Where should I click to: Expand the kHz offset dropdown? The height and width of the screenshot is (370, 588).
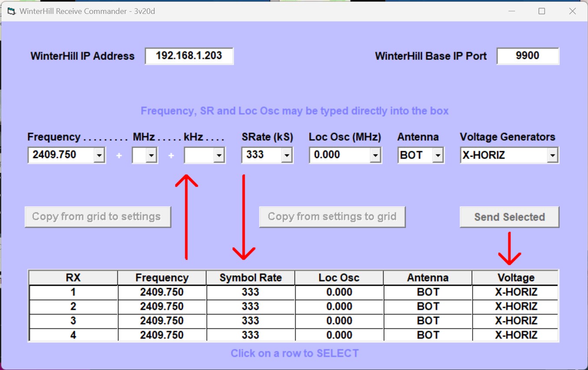tap(219, 155)
